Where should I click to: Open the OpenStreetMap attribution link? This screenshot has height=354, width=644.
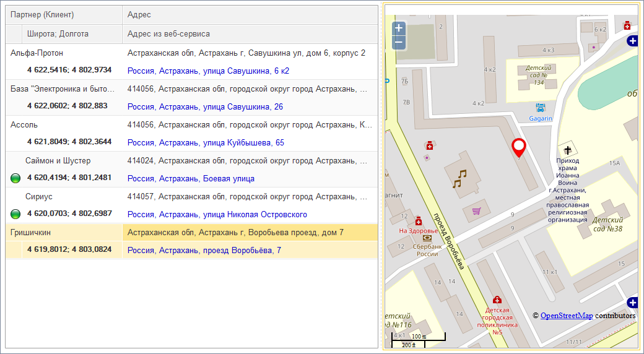pos(566,316)
